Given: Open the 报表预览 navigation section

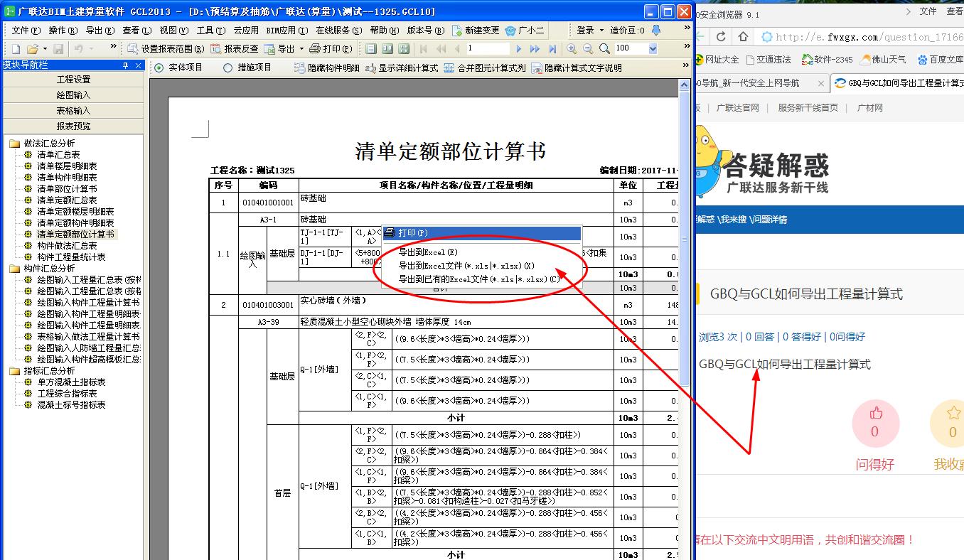Looking at the screenshot, I should pos(73,126).
